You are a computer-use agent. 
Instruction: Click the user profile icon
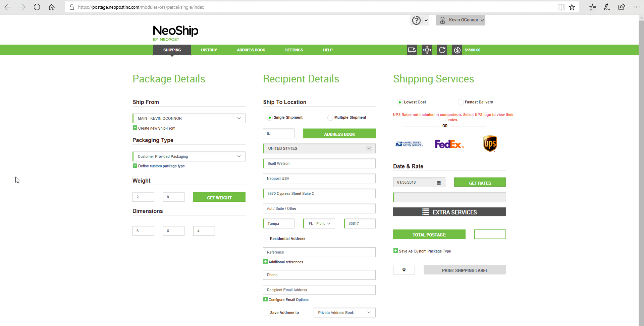tap(442, 20)
